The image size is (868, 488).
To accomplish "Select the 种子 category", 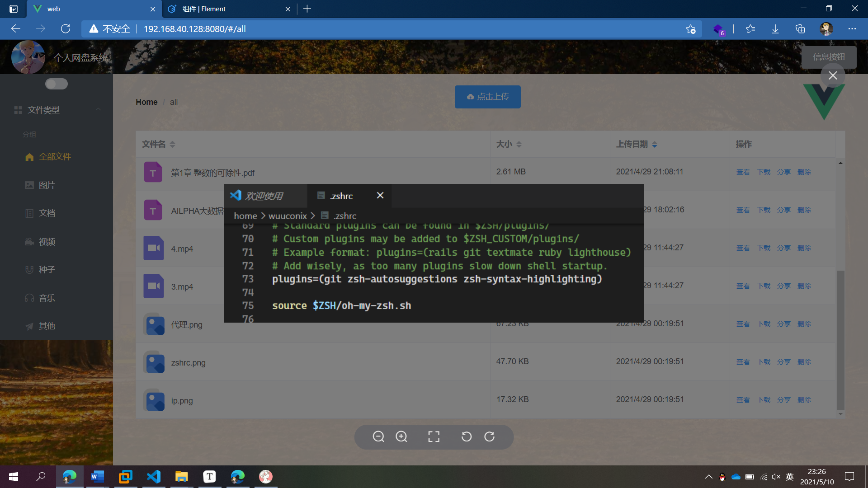I will pos(46,269).
